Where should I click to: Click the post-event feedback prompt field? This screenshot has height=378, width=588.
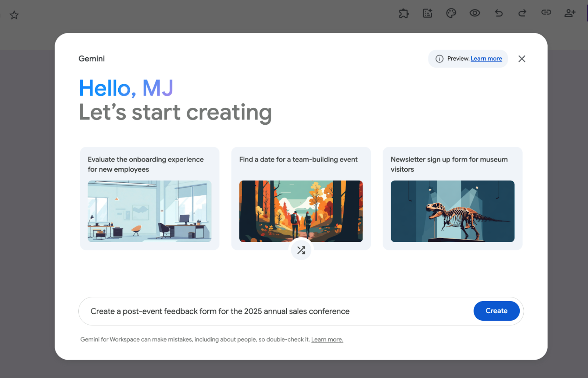tap(257, 311)
